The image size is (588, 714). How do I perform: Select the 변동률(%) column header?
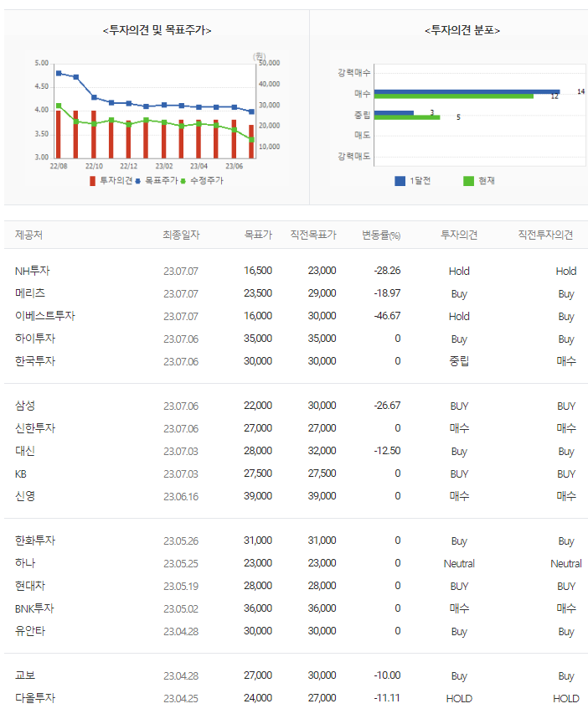(x=381, y=235)
